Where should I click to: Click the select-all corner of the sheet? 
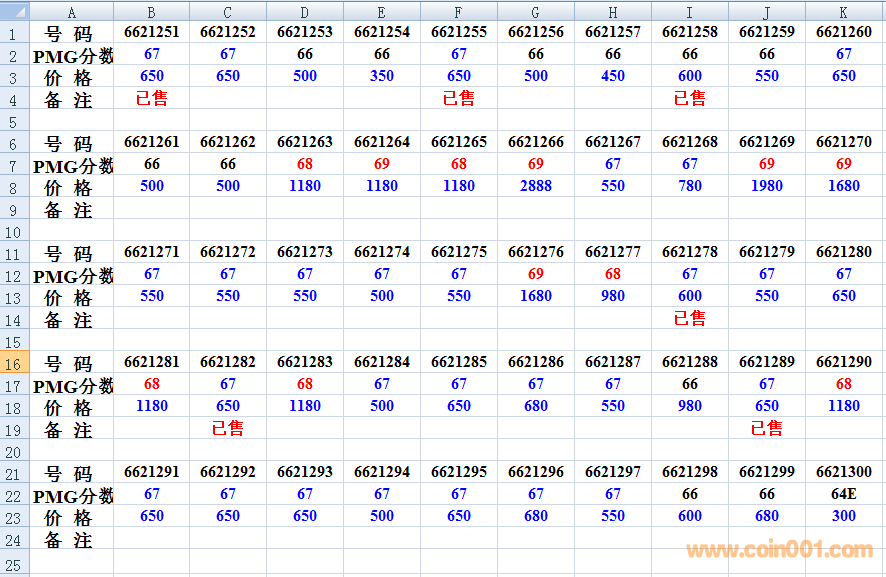14,12
